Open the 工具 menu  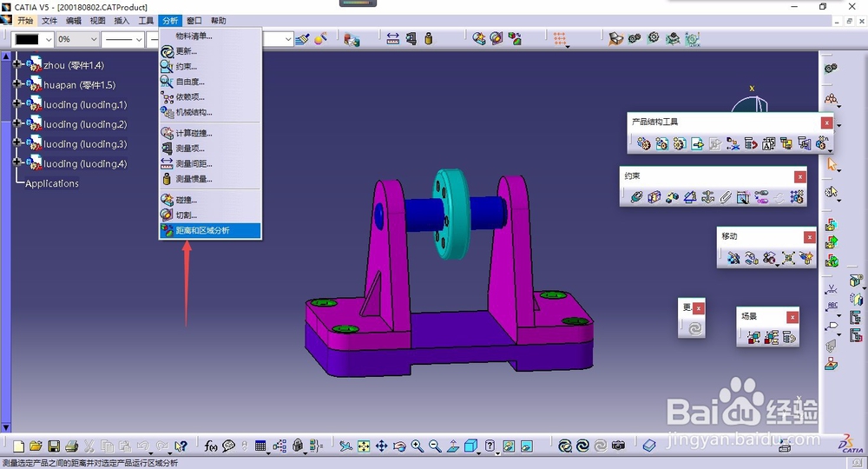pos(146,21)
